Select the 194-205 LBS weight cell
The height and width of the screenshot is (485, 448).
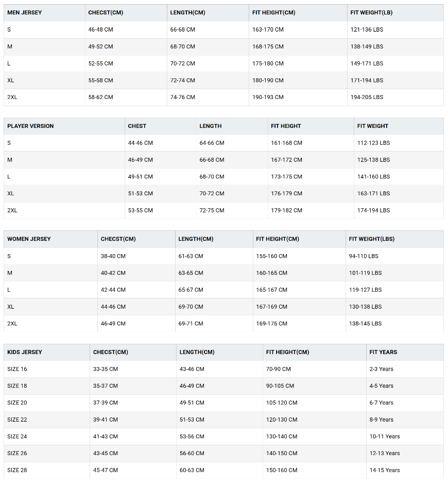367,97
